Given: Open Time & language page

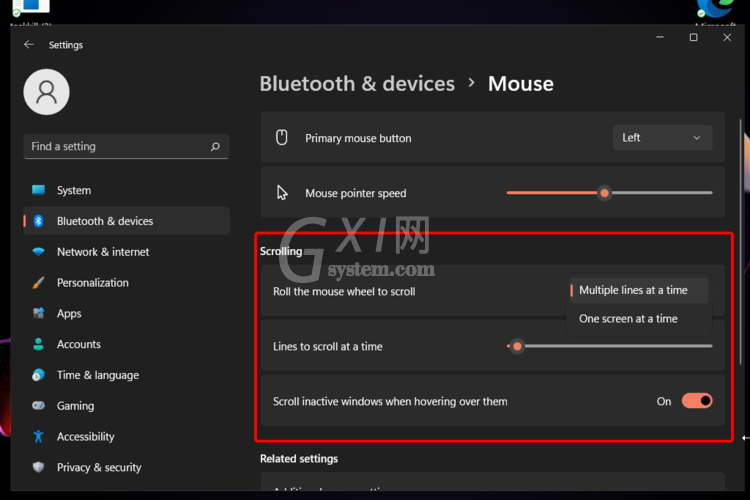Looking at the screenshot, I should pyautogui.click(x=126, y=375).
